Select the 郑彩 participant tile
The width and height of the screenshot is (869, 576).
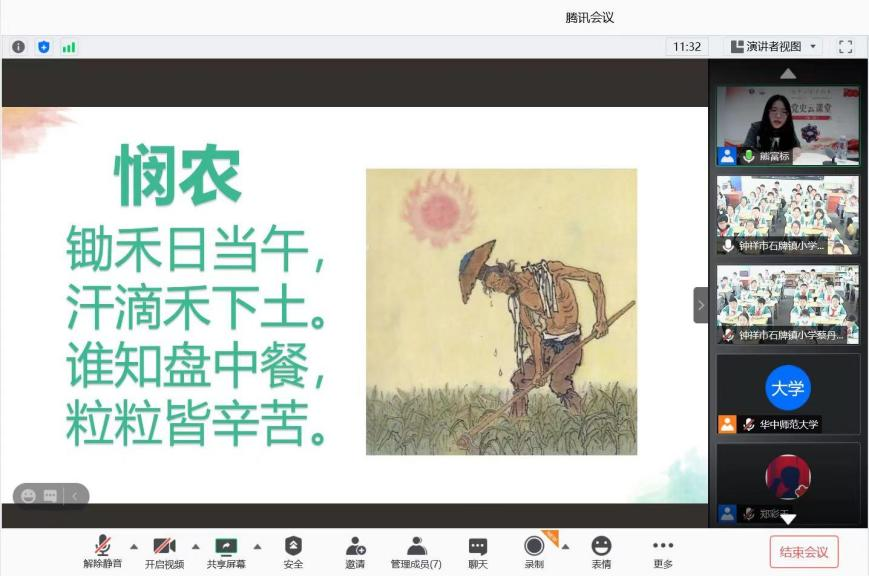click(x=788, y=483)
